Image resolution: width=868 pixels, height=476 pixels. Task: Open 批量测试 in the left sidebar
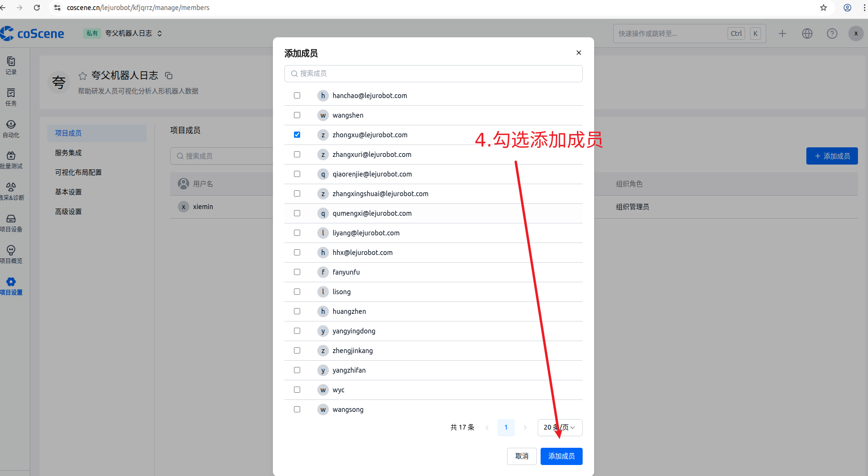pyautogui.click(x=11, y=159)
